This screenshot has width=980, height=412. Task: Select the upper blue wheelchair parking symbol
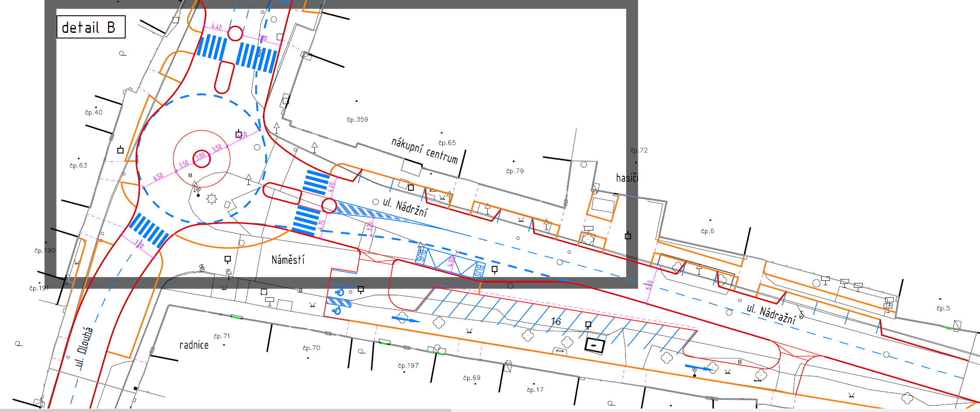tap(340, 291)
